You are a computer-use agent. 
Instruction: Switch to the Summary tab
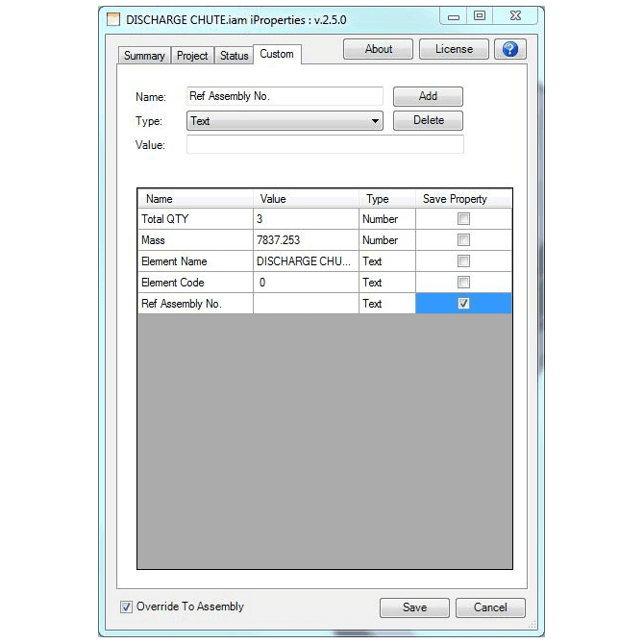point(144,56)
